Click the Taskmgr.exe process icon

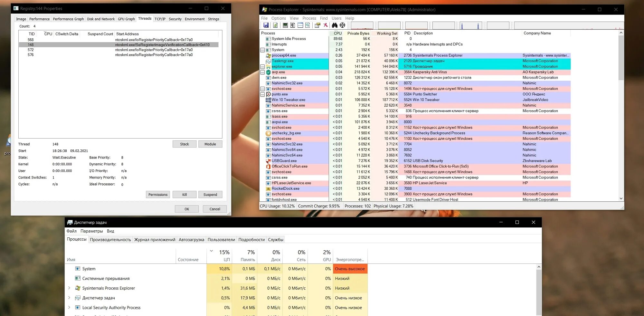[268, 61]
